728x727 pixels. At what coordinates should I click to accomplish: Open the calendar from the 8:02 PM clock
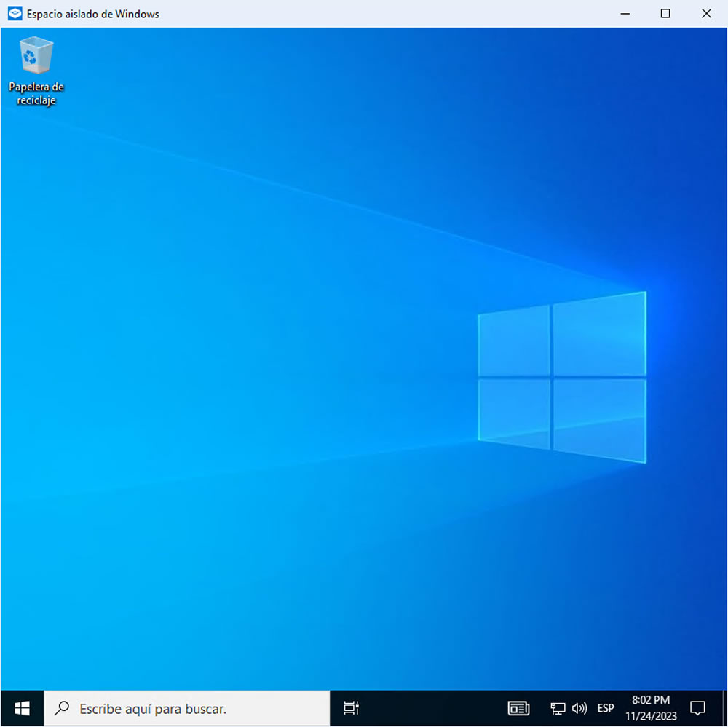651,707
